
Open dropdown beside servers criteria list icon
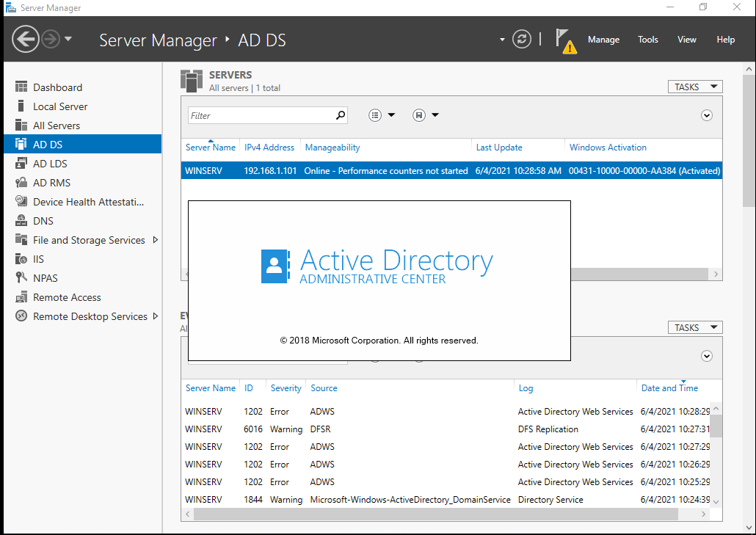391,115
